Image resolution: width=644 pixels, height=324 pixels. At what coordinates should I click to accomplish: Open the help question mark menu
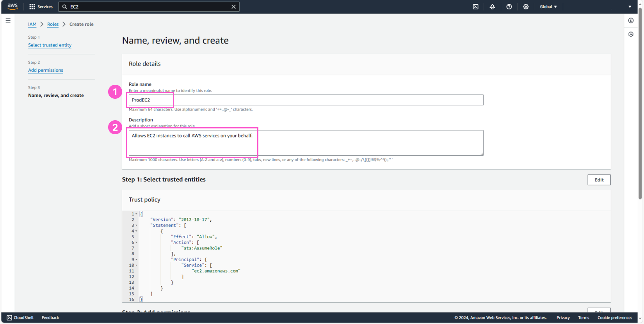(509, 7)
